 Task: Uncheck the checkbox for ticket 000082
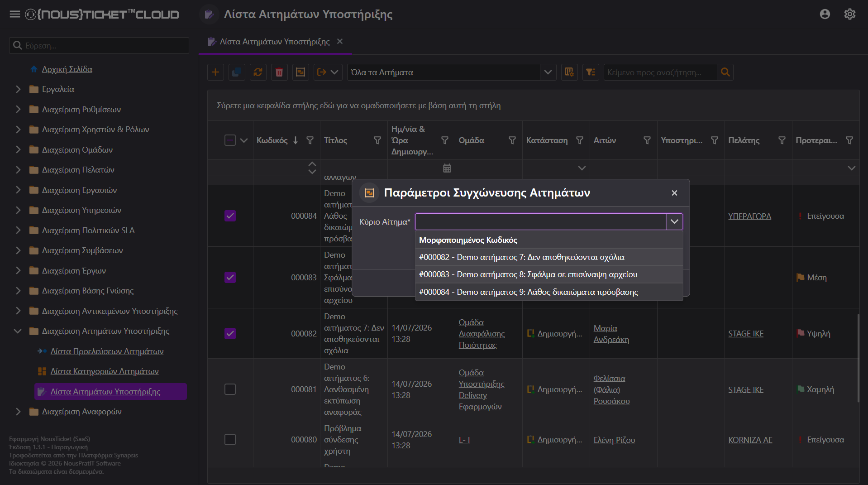[230, 334]
